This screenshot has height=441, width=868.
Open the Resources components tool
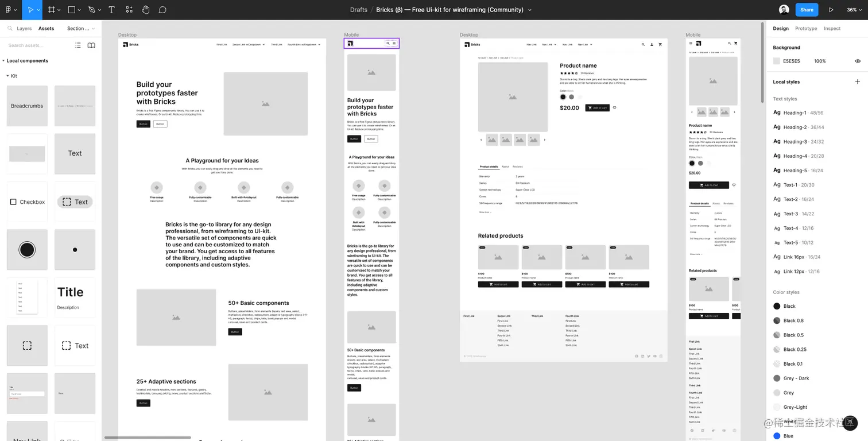[129, 10]
